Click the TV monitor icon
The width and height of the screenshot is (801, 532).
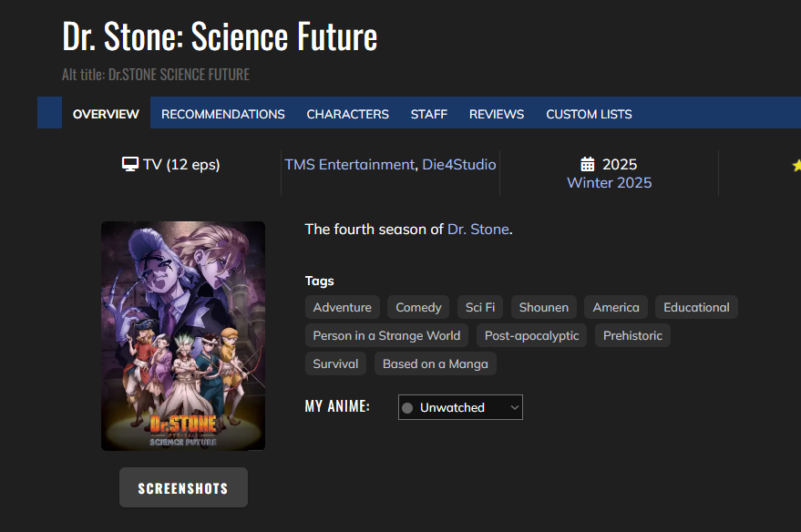130,164
